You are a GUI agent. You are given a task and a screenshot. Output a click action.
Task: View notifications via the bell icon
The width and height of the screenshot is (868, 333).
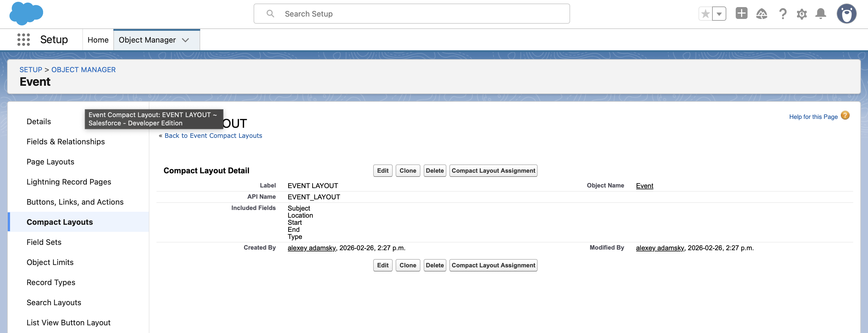[821, 14]
